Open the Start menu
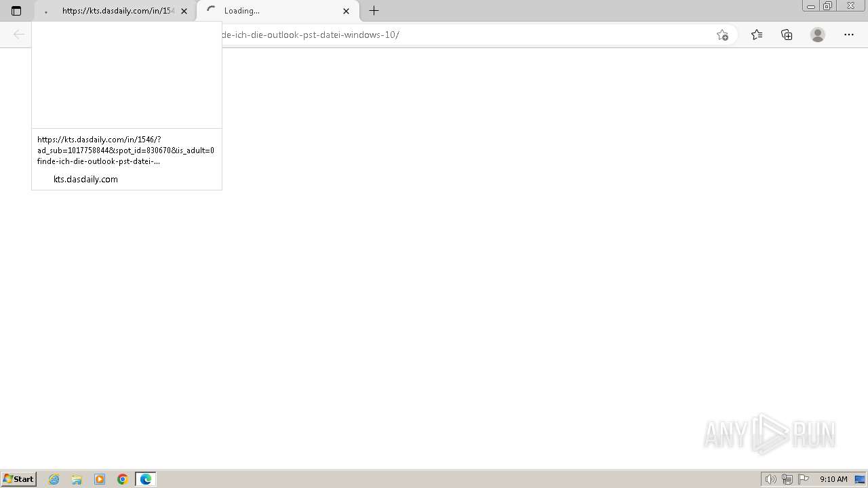 coord(18,479)
